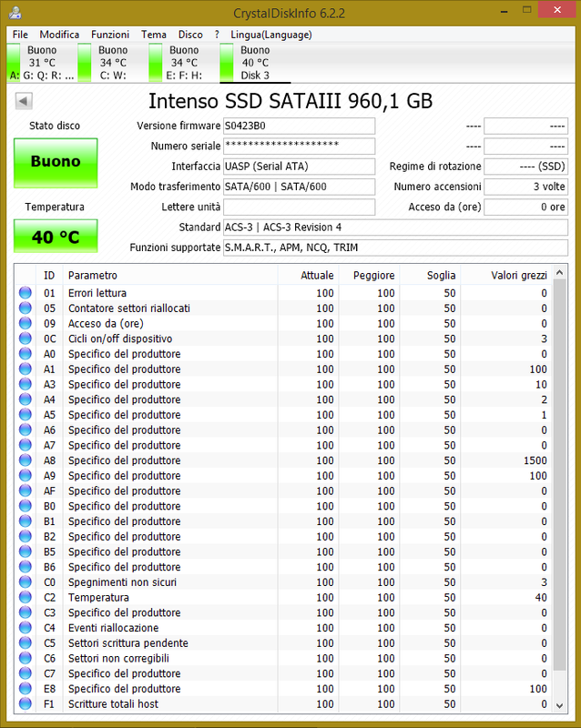Screen dimensions: 581x728
Task: Open the Tema menu
Action: pyautogui.click(x=154, y=35)
